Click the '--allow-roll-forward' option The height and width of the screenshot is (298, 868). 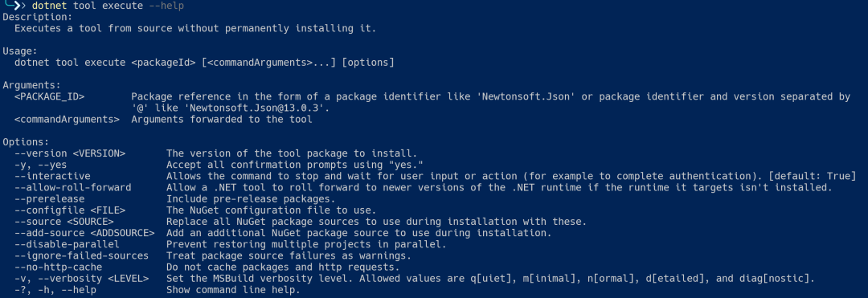72,187
